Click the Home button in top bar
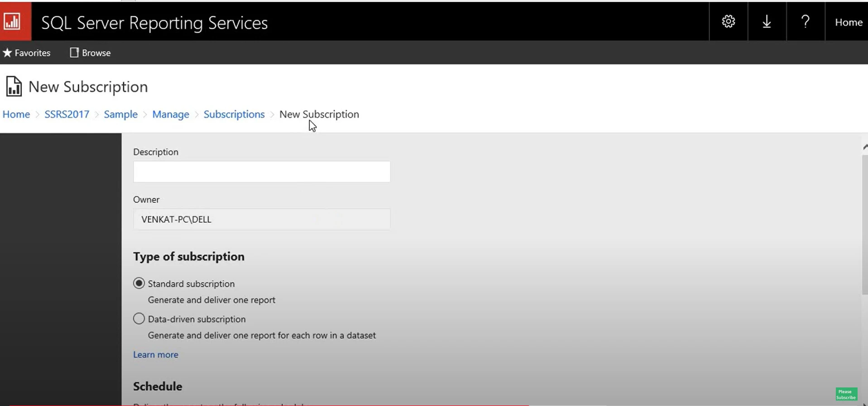 [x=848, y=22]
